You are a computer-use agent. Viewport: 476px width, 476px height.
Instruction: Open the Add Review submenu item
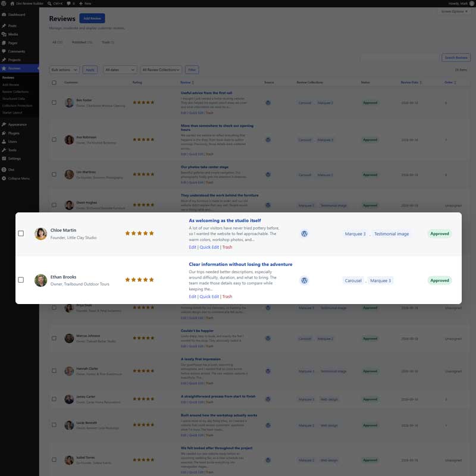[x=11, y=84]
